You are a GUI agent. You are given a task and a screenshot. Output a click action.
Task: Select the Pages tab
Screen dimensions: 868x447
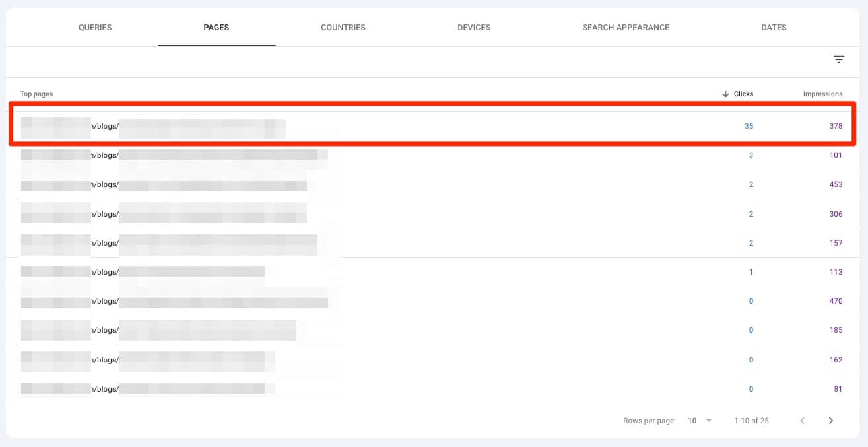click(217, 28)
